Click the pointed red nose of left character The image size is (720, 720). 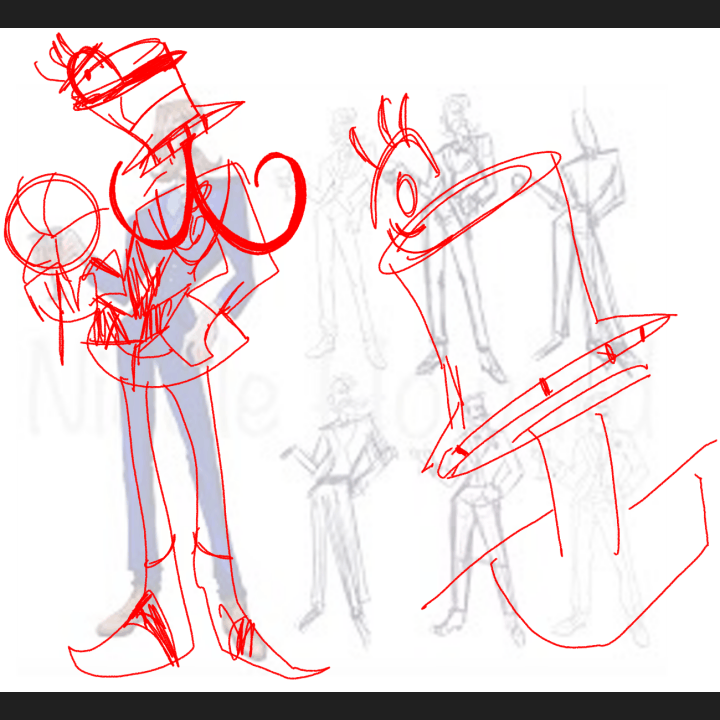click(215, 110)
